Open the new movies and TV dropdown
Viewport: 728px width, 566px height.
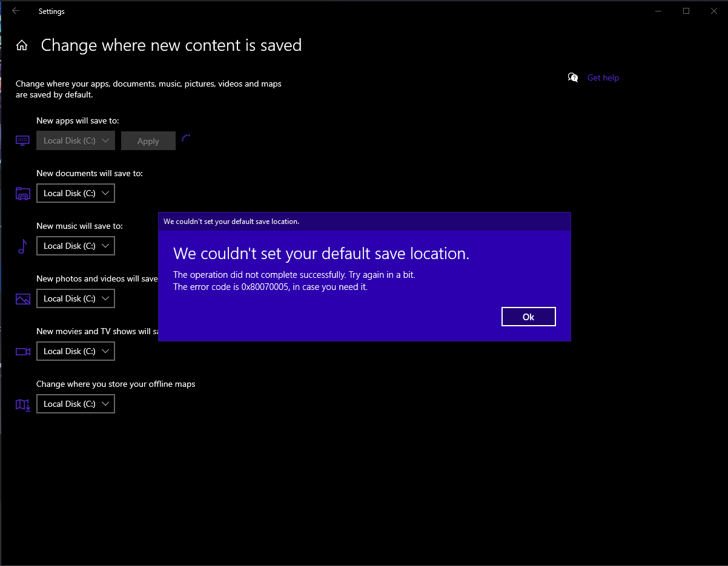click(76, 351)
